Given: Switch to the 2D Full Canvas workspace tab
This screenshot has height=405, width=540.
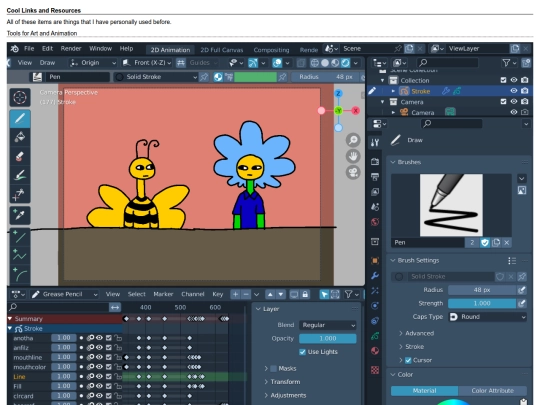Looking at the screenshot, I should tap(222, 50).
